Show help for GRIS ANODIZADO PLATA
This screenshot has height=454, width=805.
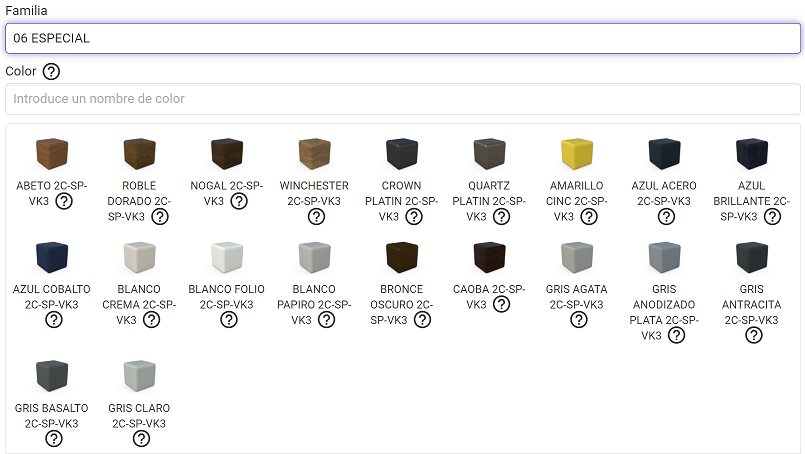(676, 336)
